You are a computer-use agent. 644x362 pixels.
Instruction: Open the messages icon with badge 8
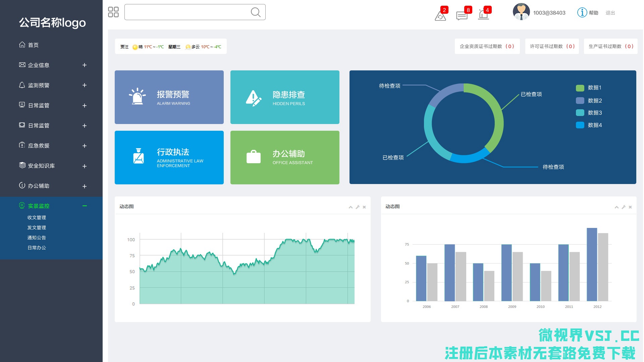pyautogui.click(x=462, y=15)
